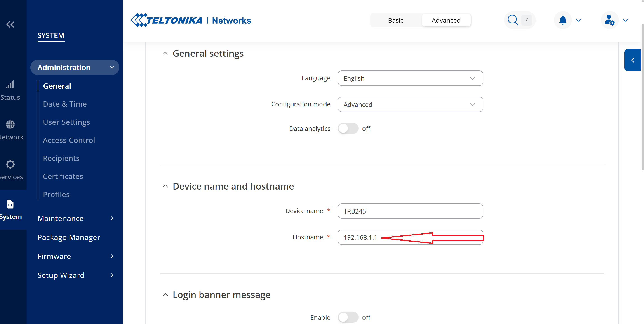Open the Status section icon
644x324 pixels.
[10, 85]
